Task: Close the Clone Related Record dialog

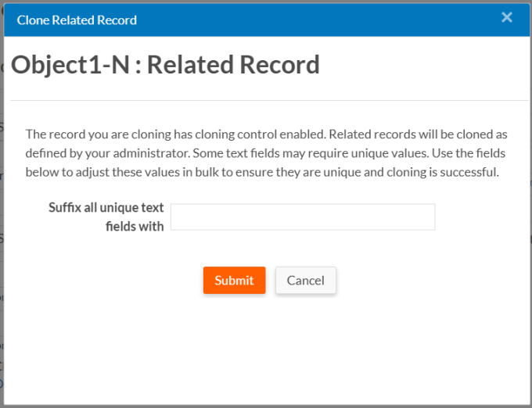Action: click(507, 17)
